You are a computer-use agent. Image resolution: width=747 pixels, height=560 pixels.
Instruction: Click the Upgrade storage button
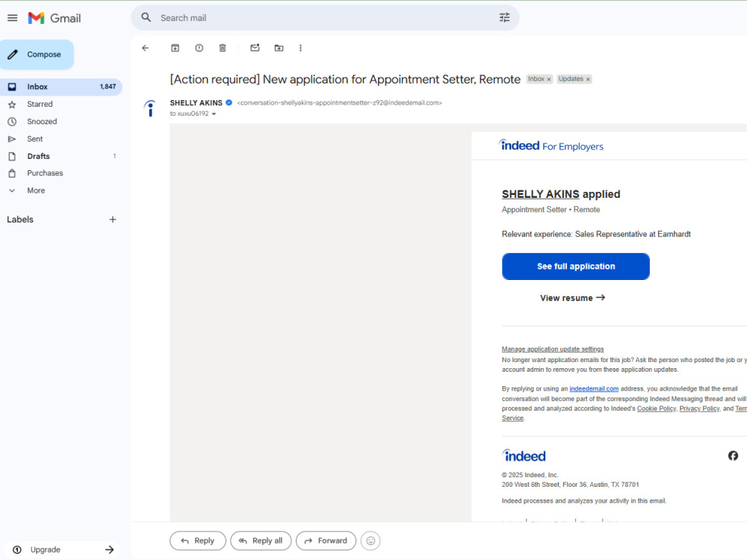[63, 550]
